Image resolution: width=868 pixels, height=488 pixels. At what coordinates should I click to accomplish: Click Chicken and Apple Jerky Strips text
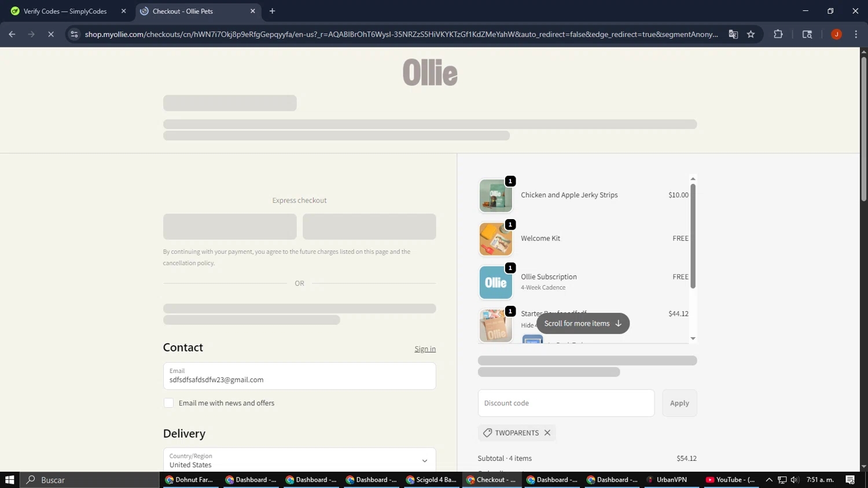[569, 195]
